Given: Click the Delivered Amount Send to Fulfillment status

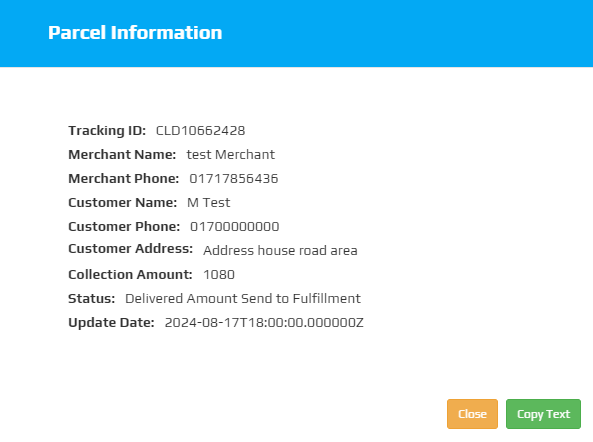Looking at the screenshot, I should [x=243, y=299].
